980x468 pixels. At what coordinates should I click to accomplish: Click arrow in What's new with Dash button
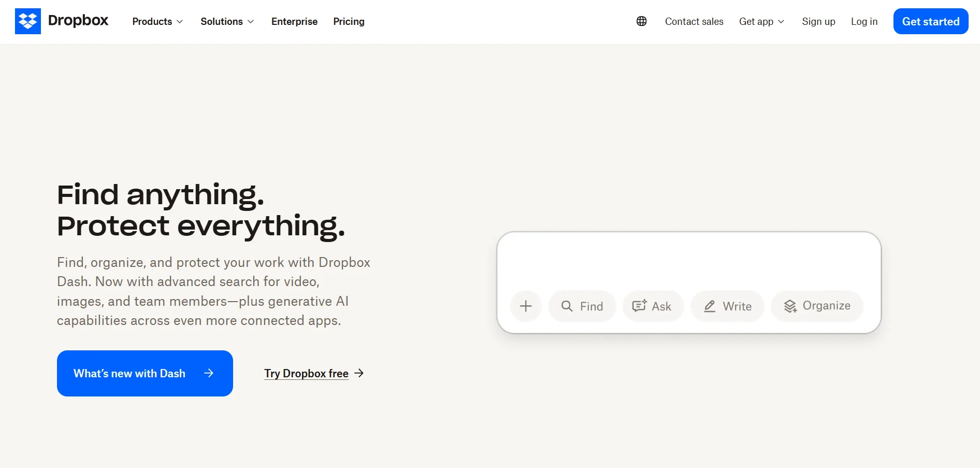209,373
